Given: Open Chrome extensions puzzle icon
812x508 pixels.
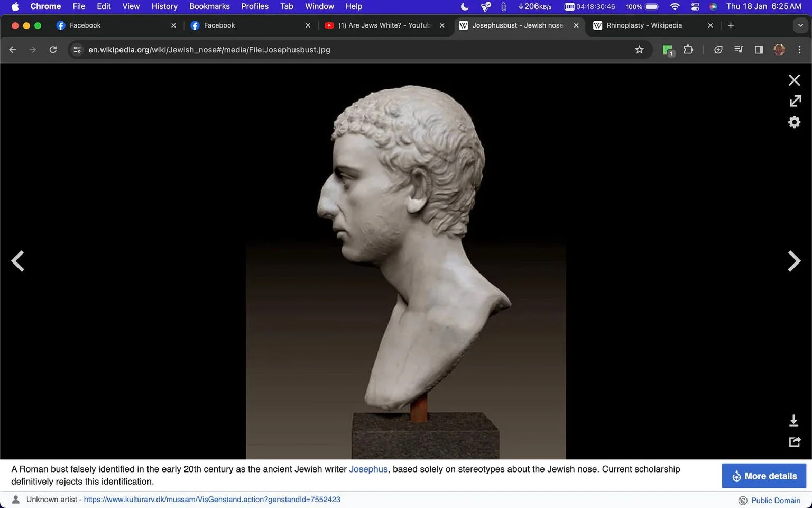Looking at the screenshot, I should 688,50.
